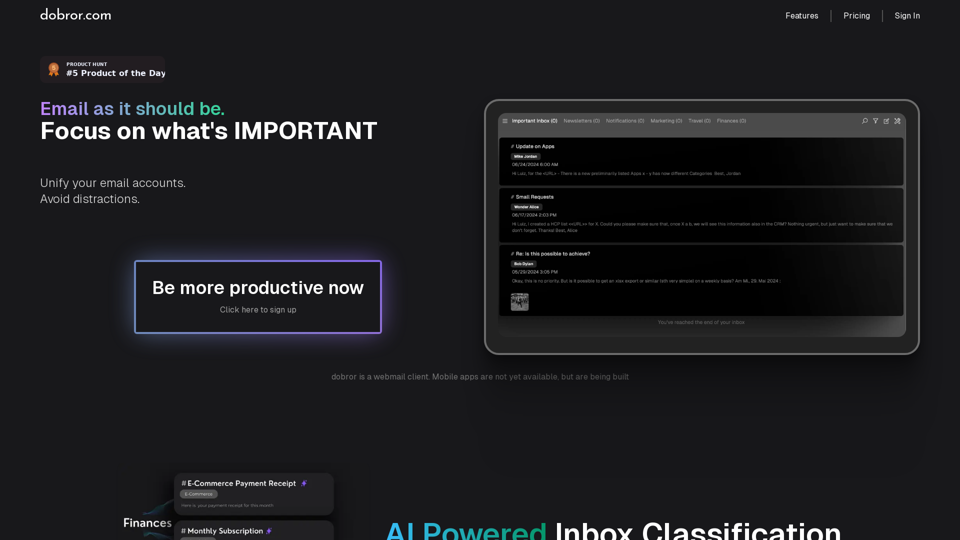Image resolution: width=960 pixels, height=540 pixels.
Task: Open the #5 Product of the Day badge
Action: [x=103, y=69]
